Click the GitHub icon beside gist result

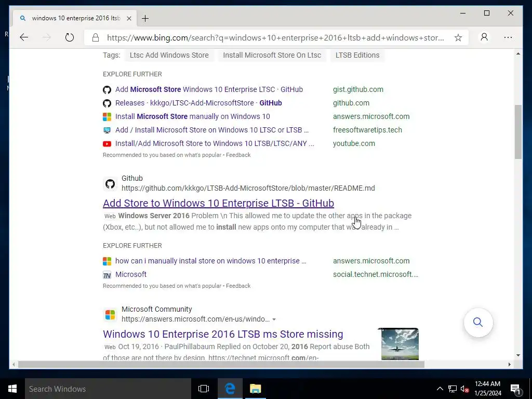point(107,89)
